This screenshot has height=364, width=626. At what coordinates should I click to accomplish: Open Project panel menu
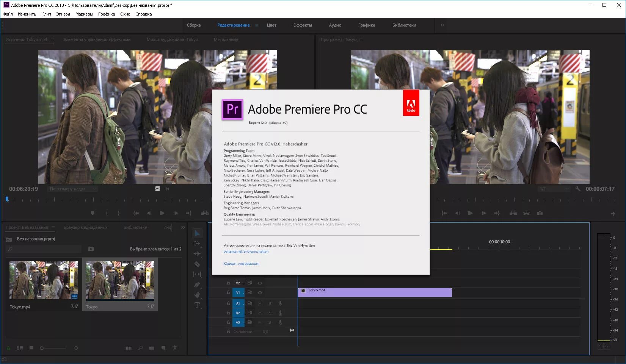53,228
